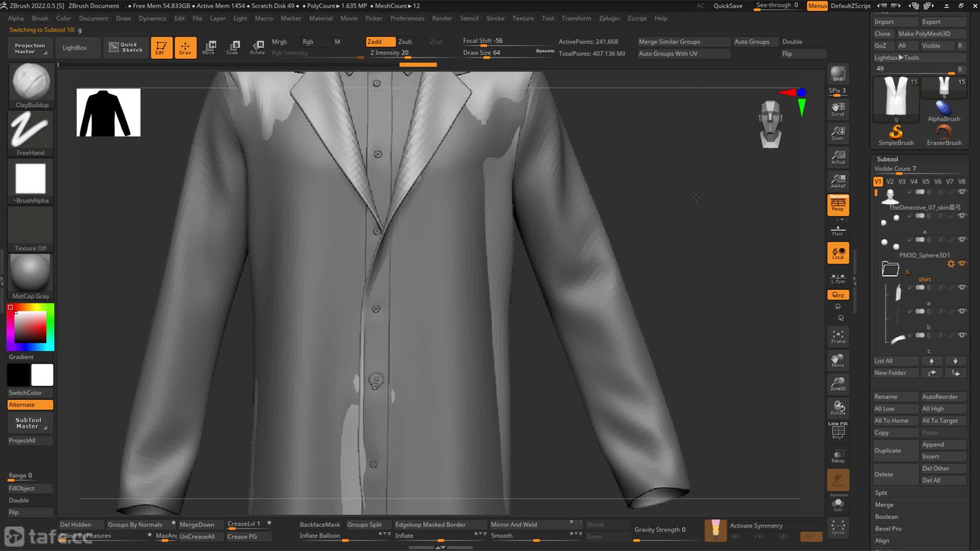
Task: Click the Zoom canvas icon
Action: (x=838, y=134)
